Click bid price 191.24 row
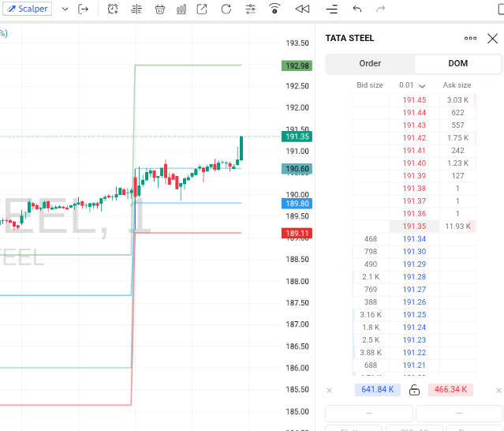 click(x=414, y=328)
